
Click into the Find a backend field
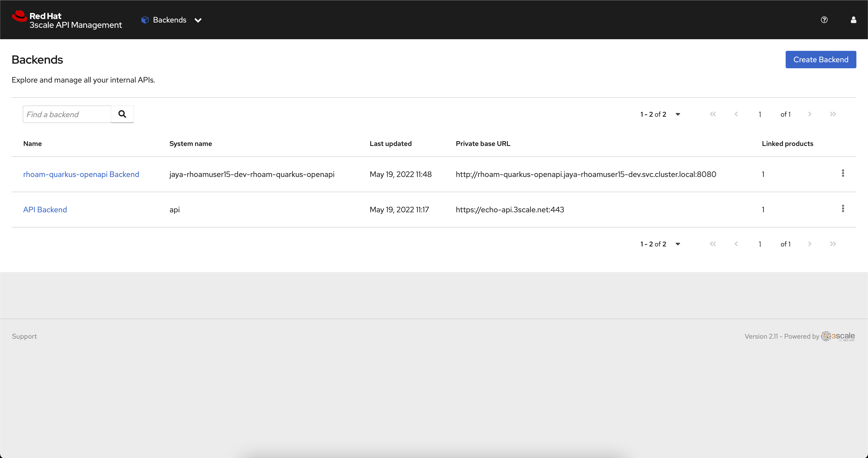click(67, 114)
